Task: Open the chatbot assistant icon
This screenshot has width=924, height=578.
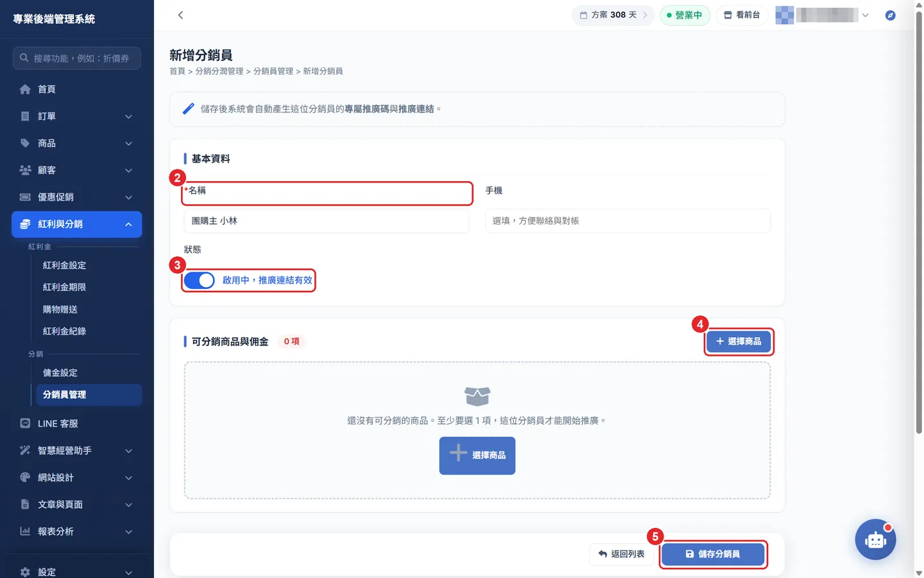Action: click(875, 539)
